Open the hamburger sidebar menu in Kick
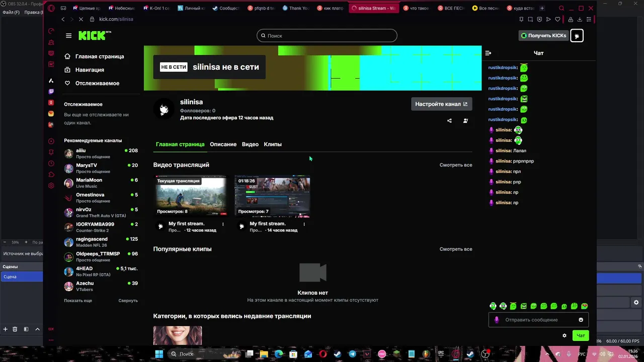 (x=68, y=36)
